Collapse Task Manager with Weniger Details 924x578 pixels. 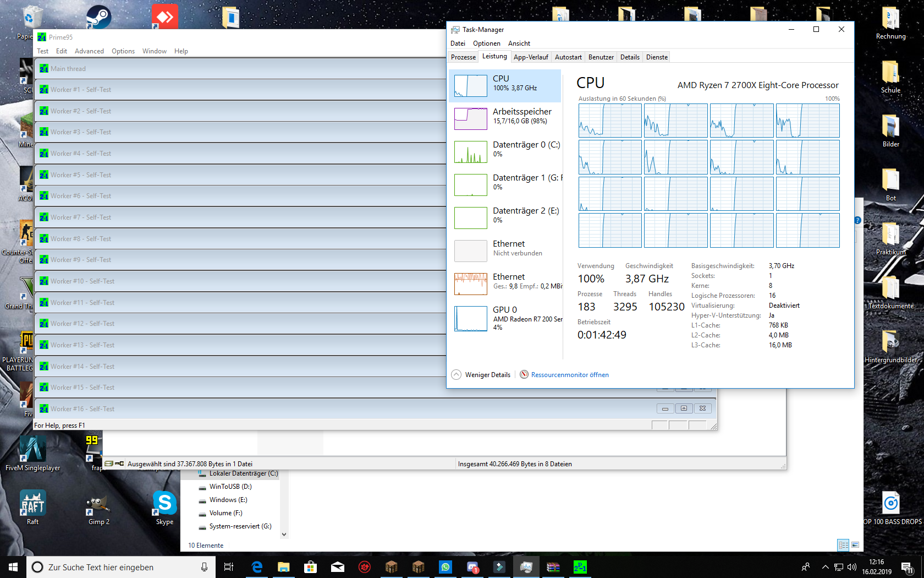tap(481, 375)
